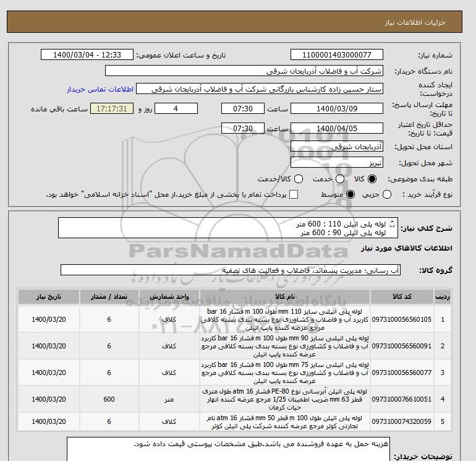This screenshot has width=476, height=461.
Task: Click the unit کلاف in row 5
Action: coord(169,421)
